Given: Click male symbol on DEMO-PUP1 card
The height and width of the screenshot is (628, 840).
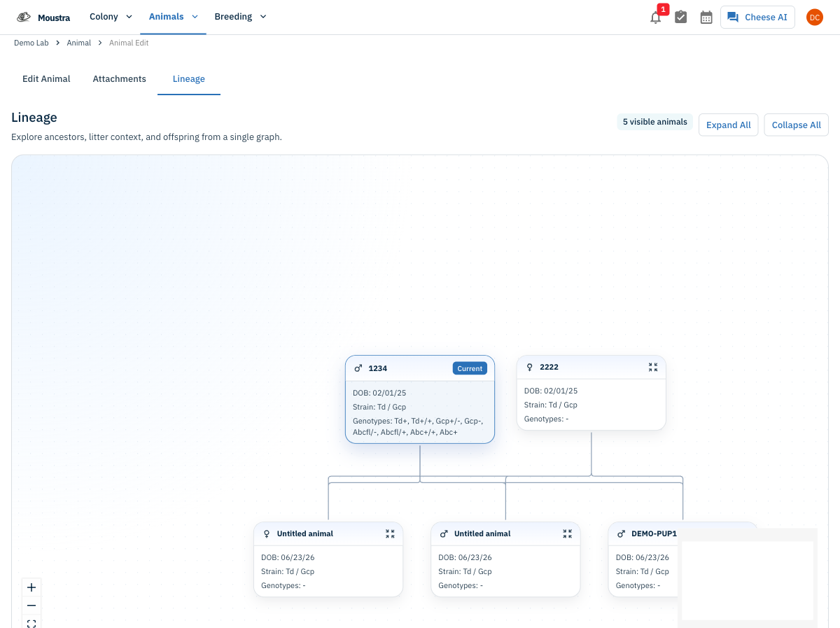Looking at the screenshot, I should 621,533.
